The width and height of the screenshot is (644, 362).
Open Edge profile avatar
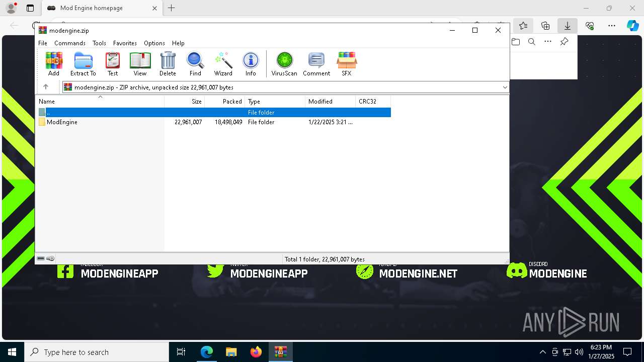pyautogui.click(x=11, y=8)
